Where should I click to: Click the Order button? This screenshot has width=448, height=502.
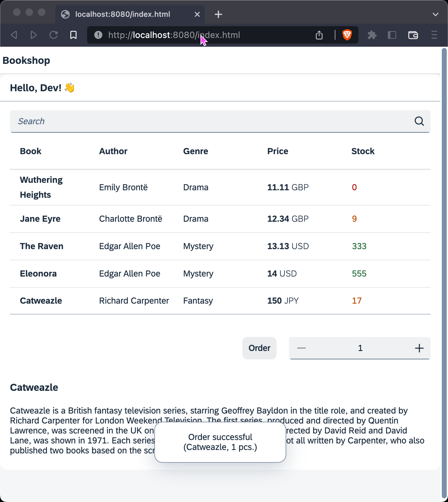click(259, 348)
